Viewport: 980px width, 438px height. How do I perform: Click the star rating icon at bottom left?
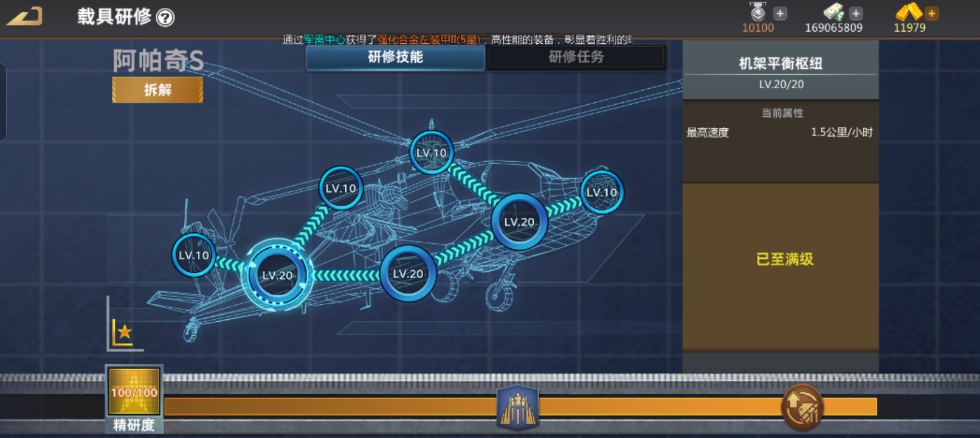tap(125, 332)
